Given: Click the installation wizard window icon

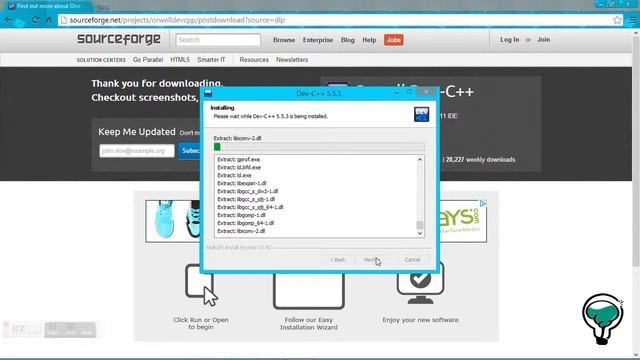Looking at the screenshot, I should pyautogui.click(x=309, y=291).
